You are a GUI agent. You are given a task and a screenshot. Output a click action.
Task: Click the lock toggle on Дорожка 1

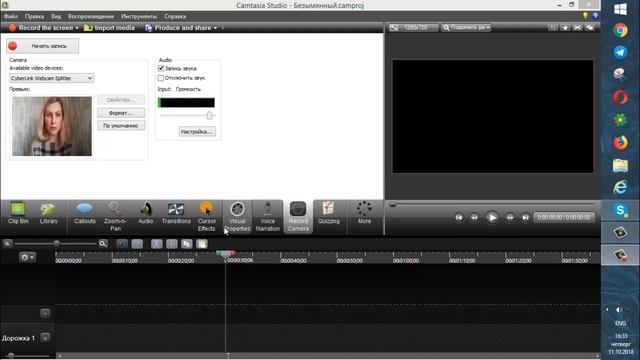coord(45,338)
